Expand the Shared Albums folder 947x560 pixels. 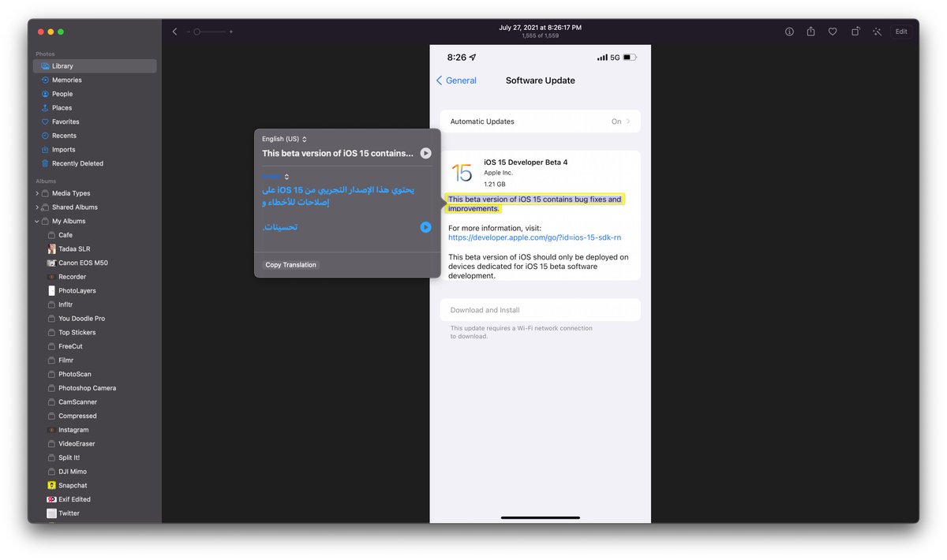(x=37, y=207)
